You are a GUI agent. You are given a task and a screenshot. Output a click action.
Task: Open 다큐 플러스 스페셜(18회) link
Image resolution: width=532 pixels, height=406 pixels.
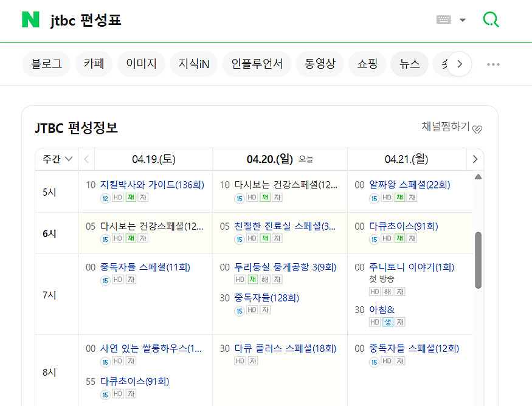(x=285, y=349)
